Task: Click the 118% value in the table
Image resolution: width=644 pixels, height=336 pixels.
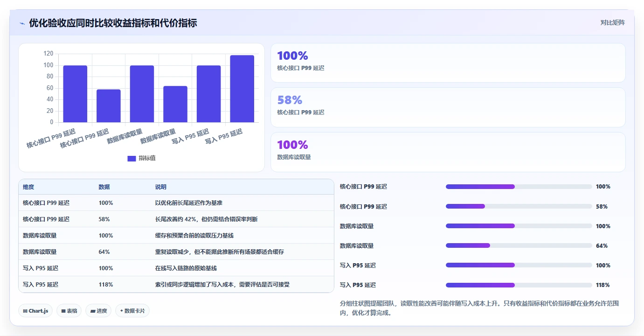Action: 106,285
